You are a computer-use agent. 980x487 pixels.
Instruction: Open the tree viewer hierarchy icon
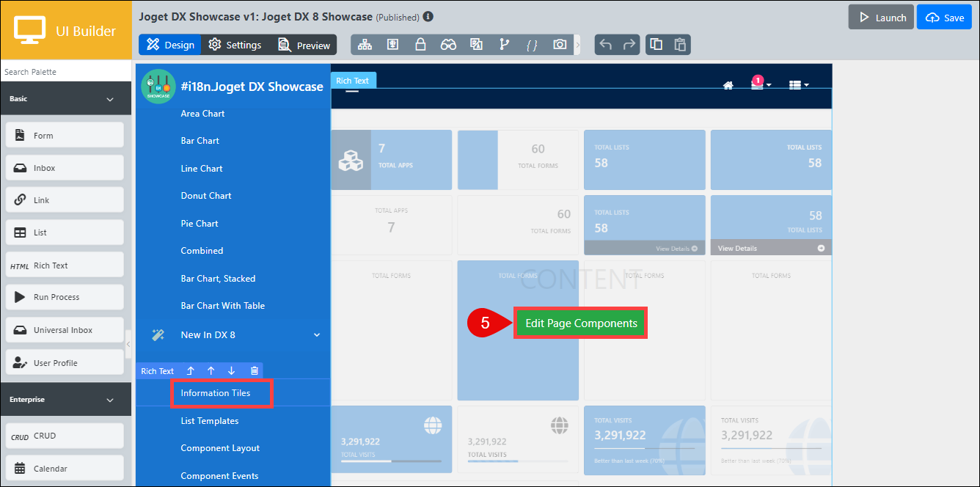point(365,45)
